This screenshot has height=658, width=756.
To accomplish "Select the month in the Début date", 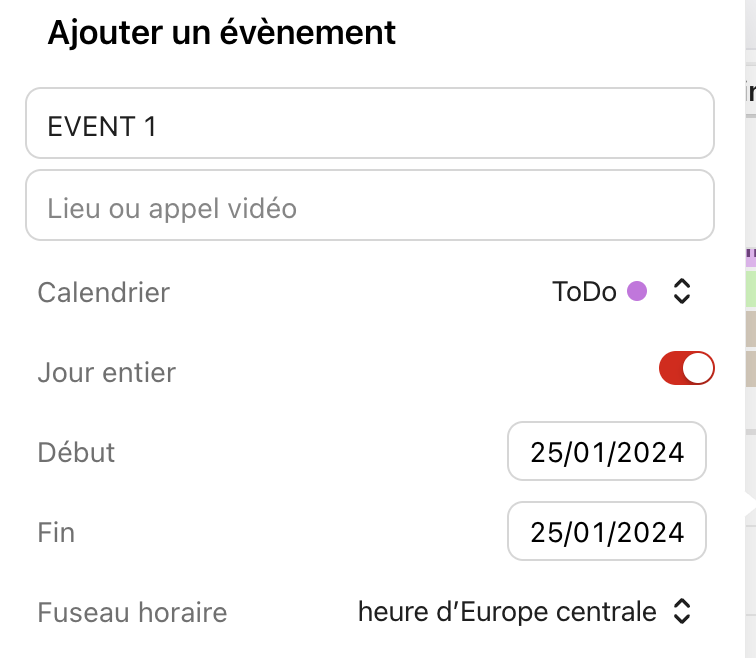I will pyautogui.click(x=591, y=452).
